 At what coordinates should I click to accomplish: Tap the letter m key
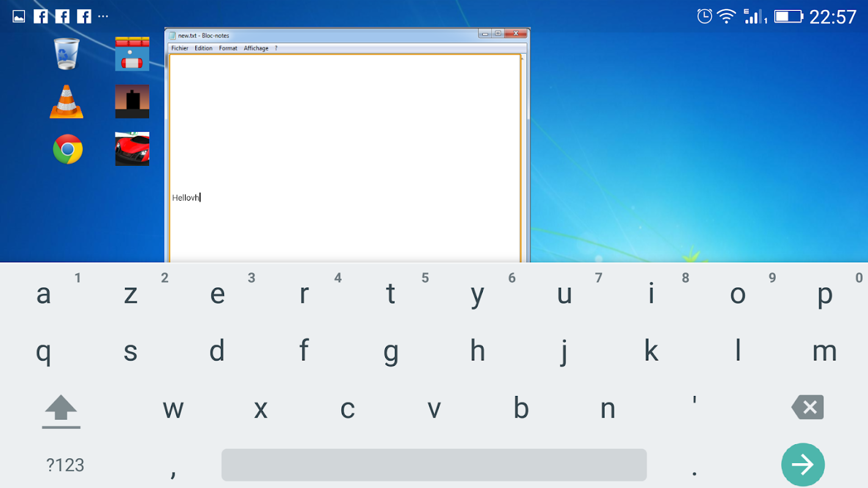(x=825, y=351)
